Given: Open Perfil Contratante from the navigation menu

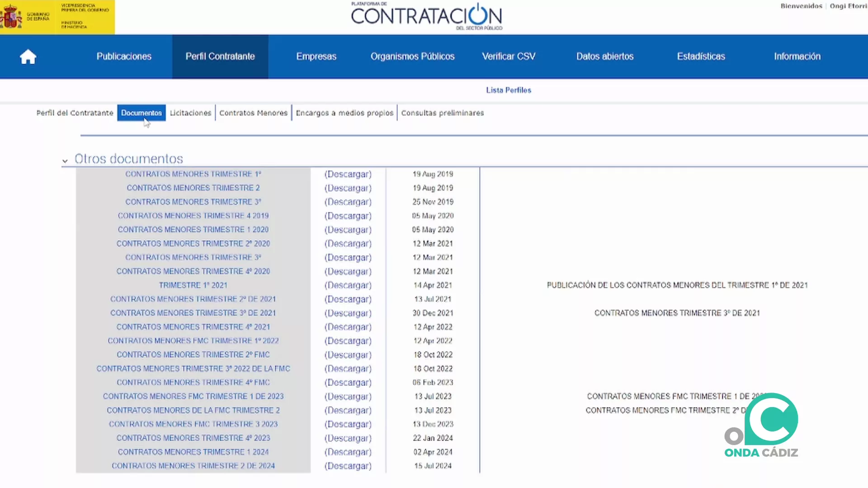Looking at the screenshot, I should pos(220,56).
